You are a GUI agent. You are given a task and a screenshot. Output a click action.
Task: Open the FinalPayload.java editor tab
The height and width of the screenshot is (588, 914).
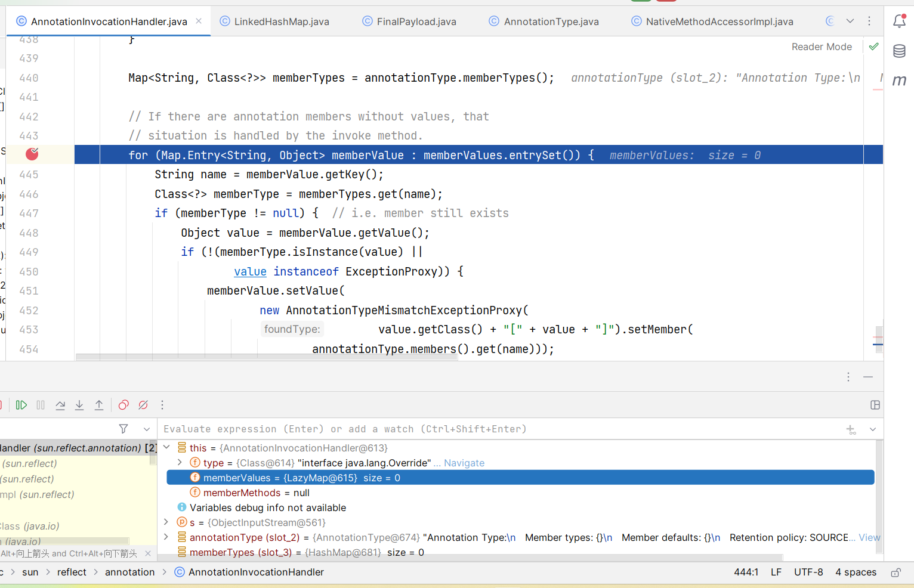pos(416,21)
